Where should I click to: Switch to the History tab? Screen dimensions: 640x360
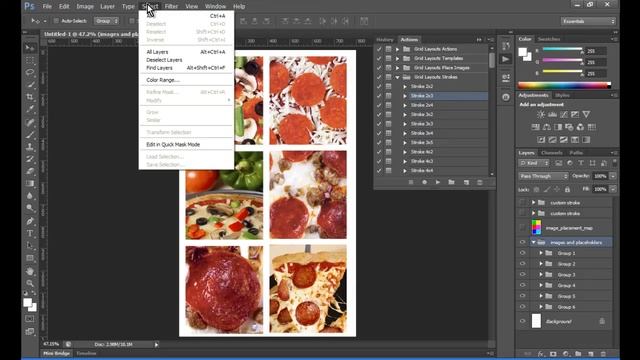click(x=385, y=40)
